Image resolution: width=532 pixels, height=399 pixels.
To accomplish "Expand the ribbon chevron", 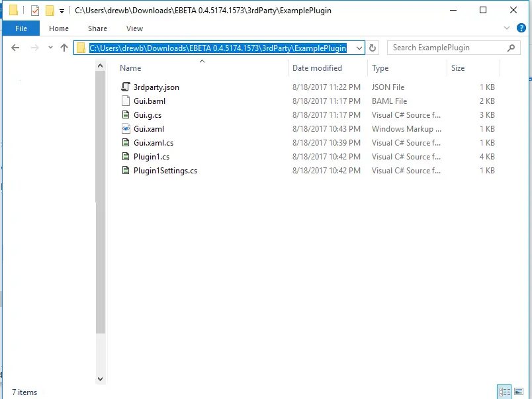I will 507,28.
